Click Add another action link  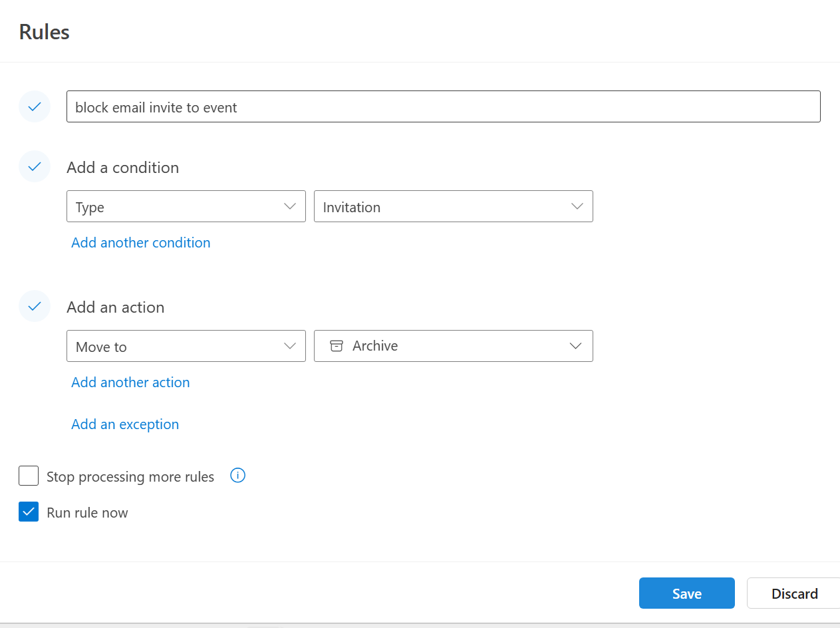(x=130, y=383)
